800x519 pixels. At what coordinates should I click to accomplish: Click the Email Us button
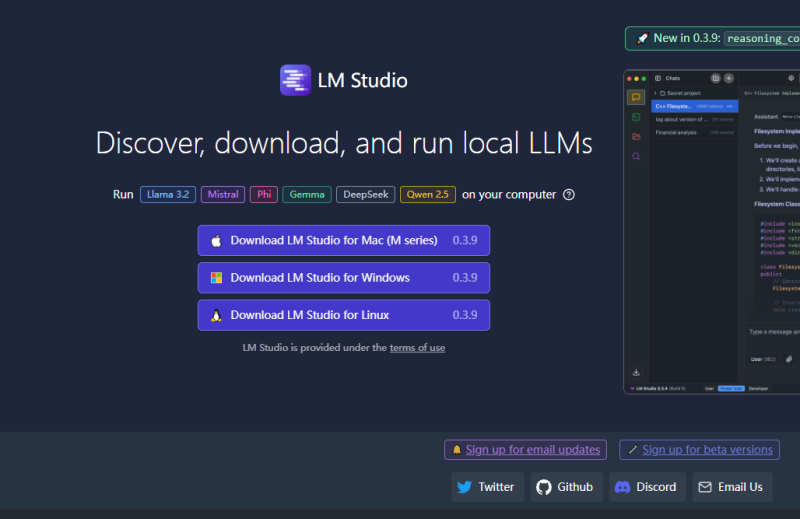tap(732, 487)
